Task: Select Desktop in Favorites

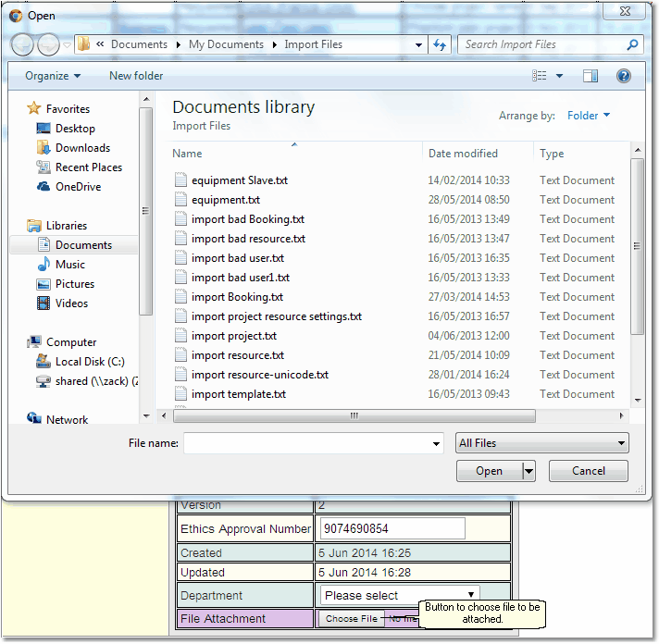Action: point(74,129)
